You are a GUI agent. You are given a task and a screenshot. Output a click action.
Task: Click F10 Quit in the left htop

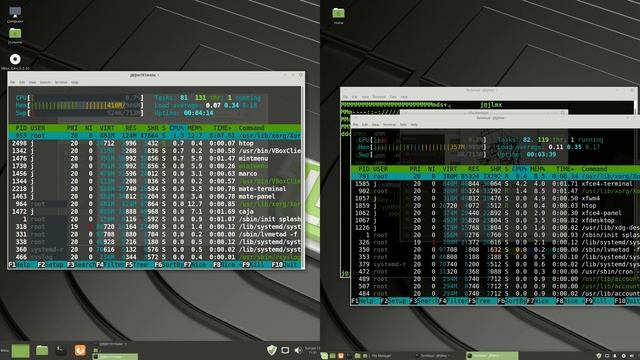pyautogui.click(x=285, y=265)
